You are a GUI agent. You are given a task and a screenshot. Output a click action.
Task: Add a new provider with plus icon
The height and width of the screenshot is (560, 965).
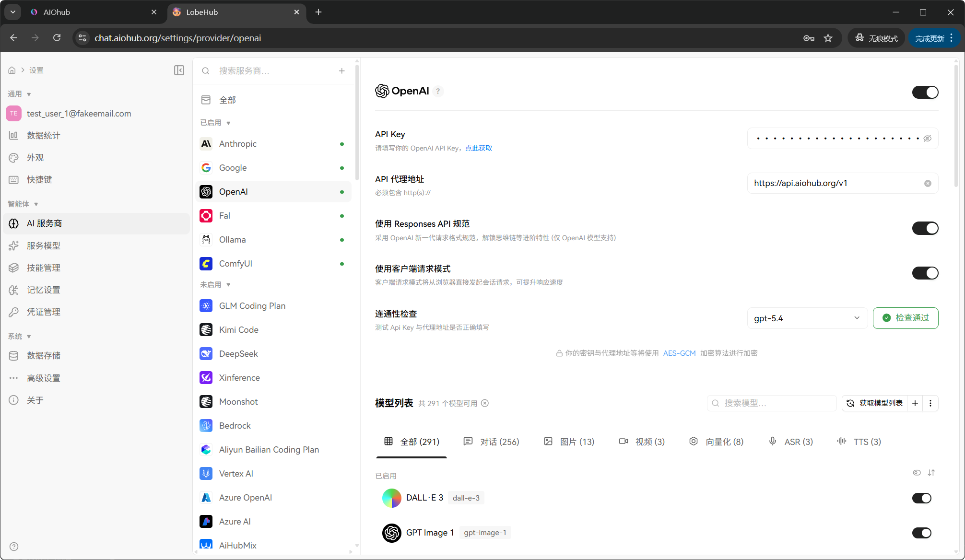pyautogui.click(x=342, y=71)
